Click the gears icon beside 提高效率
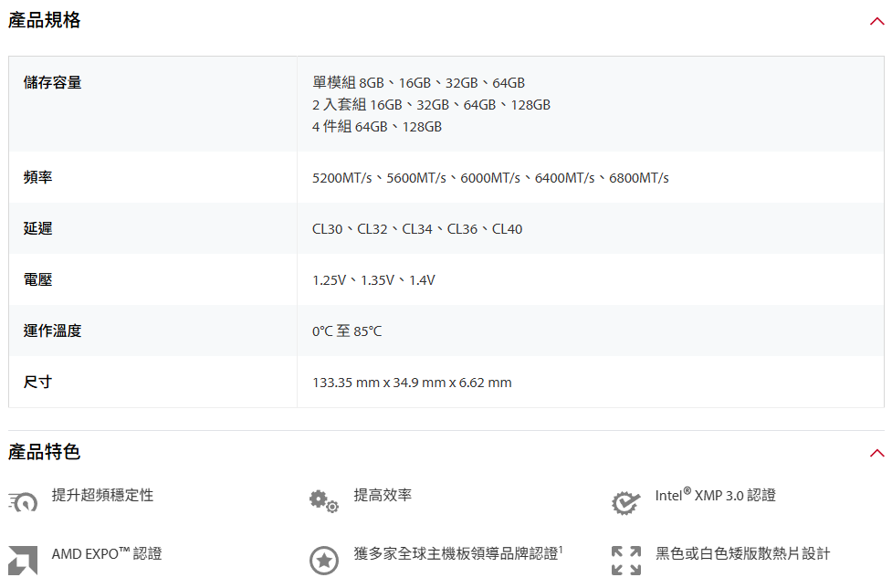The width and height of the screenshot is (892, 588). click(x=323, y=500)
